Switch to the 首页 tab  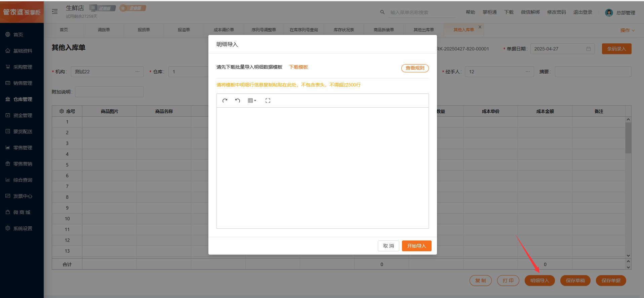[x=64, y=30]
